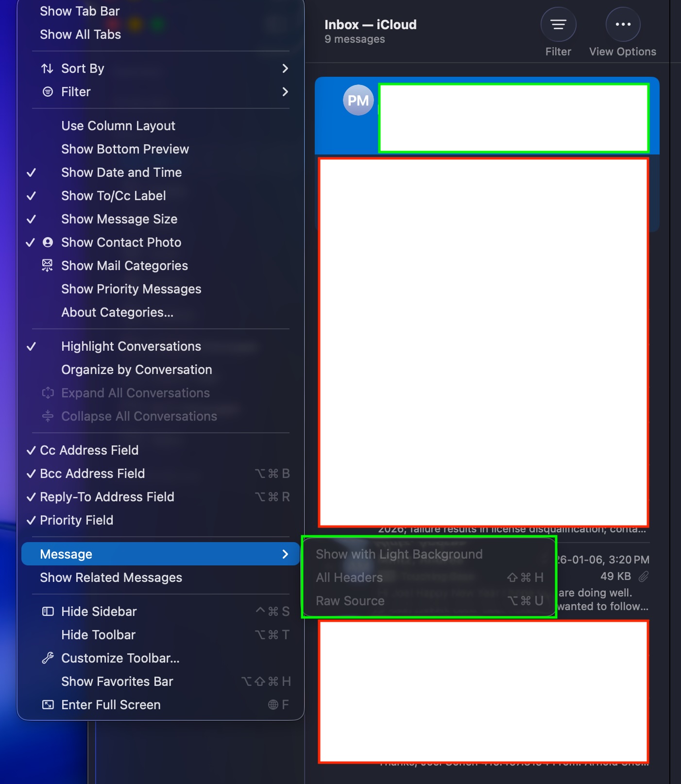Uncheck the Bcc Address Field
This screenshot has width=681, height=784.
[x=92, y=474]
